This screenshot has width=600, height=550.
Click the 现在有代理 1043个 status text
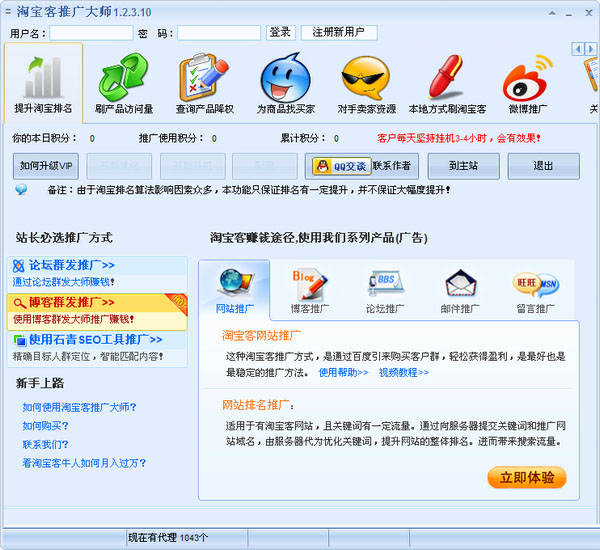pyautogui.click(x=168, y=538)
